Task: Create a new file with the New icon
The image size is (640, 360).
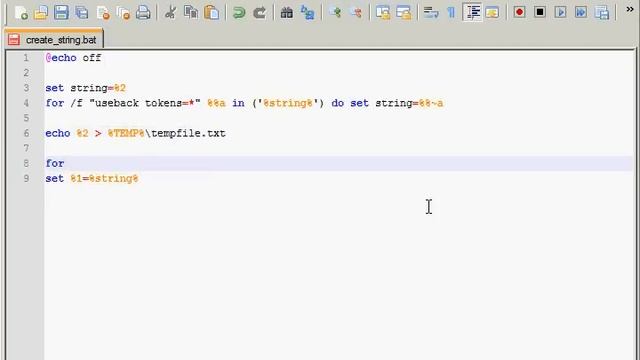Action: (21, 13)
